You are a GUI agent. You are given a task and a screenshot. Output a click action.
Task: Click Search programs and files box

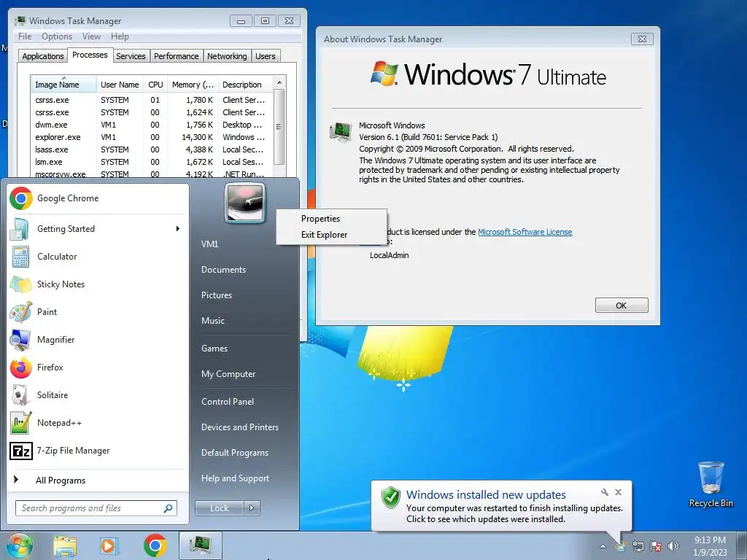click(96, 508)
